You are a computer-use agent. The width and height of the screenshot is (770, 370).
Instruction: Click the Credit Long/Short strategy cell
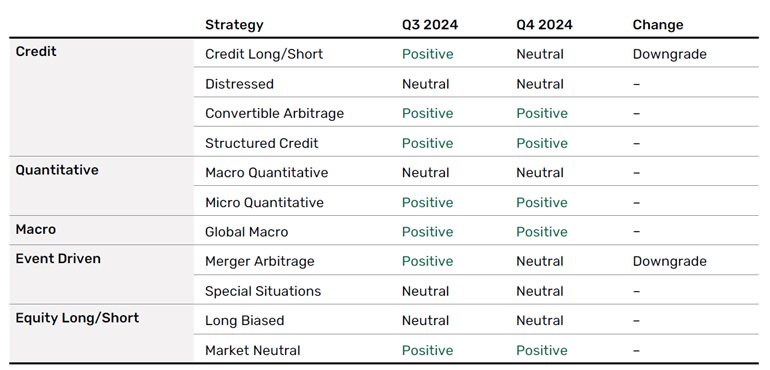[264, 54]
